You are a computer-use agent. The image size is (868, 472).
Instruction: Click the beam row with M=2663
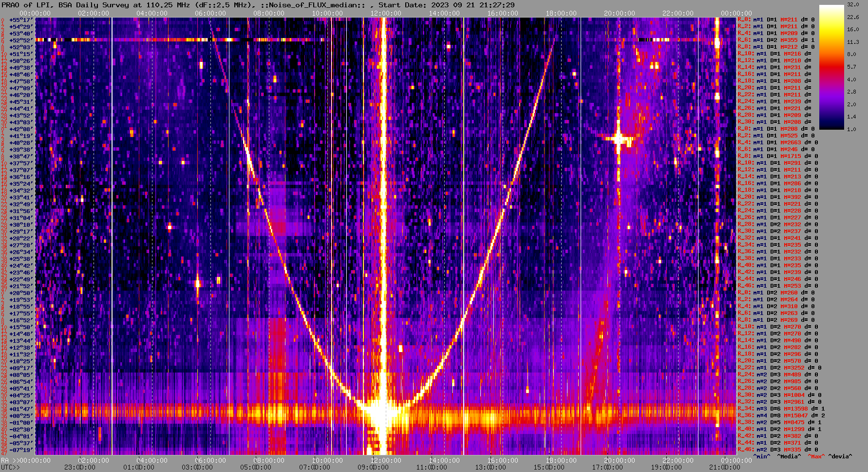[x=777, y=143]
